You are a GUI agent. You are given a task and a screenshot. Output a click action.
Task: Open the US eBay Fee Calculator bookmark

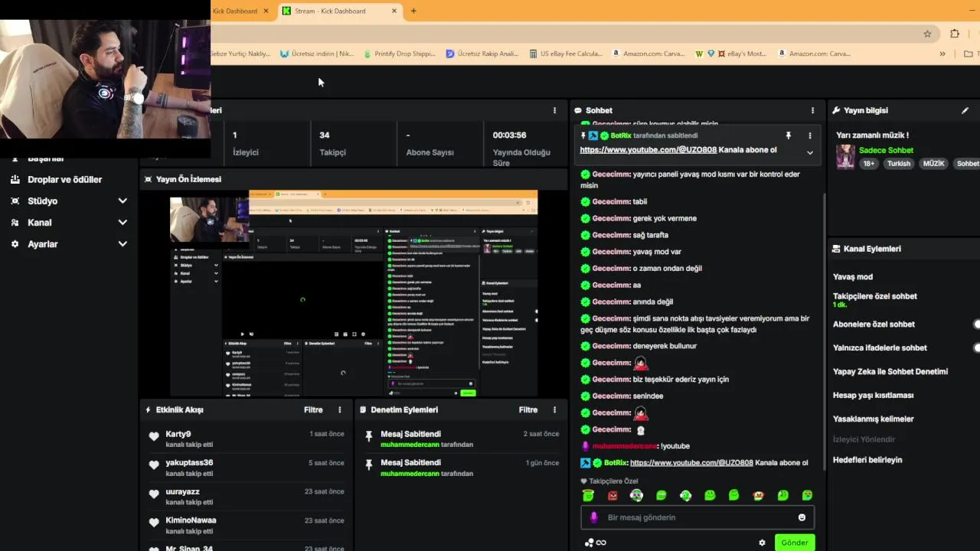567,54
